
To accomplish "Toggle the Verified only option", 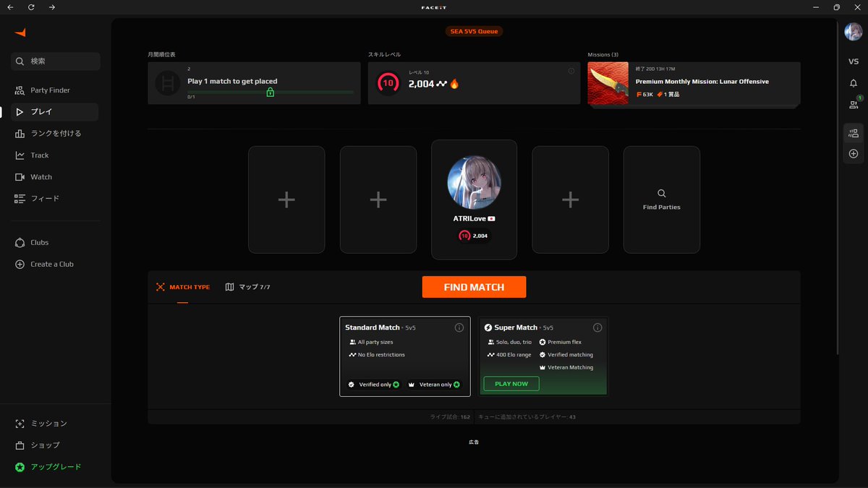I will click(373, 385).
